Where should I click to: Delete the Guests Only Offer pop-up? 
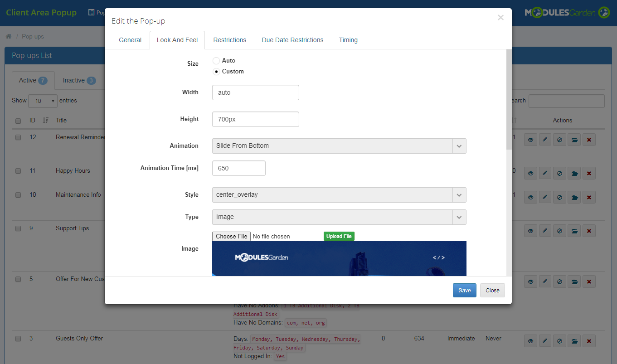(589, 341)
